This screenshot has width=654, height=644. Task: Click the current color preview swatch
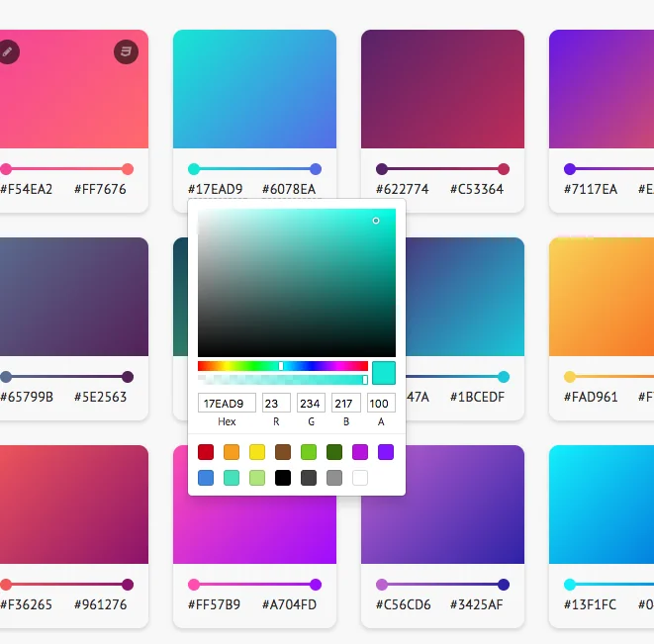(384, 373)
